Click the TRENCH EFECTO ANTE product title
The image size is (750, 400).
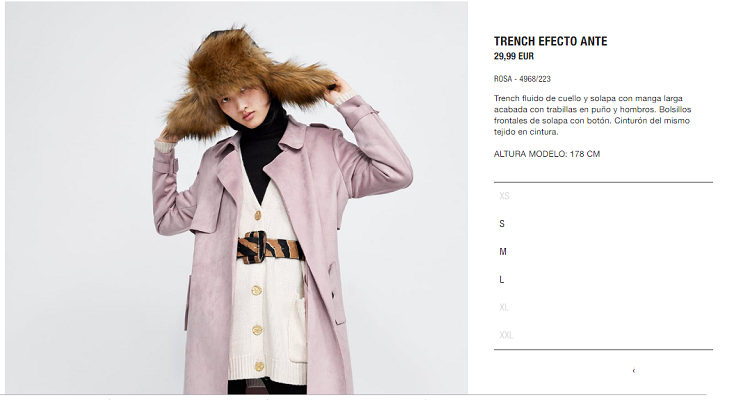[x=551, y=42]
